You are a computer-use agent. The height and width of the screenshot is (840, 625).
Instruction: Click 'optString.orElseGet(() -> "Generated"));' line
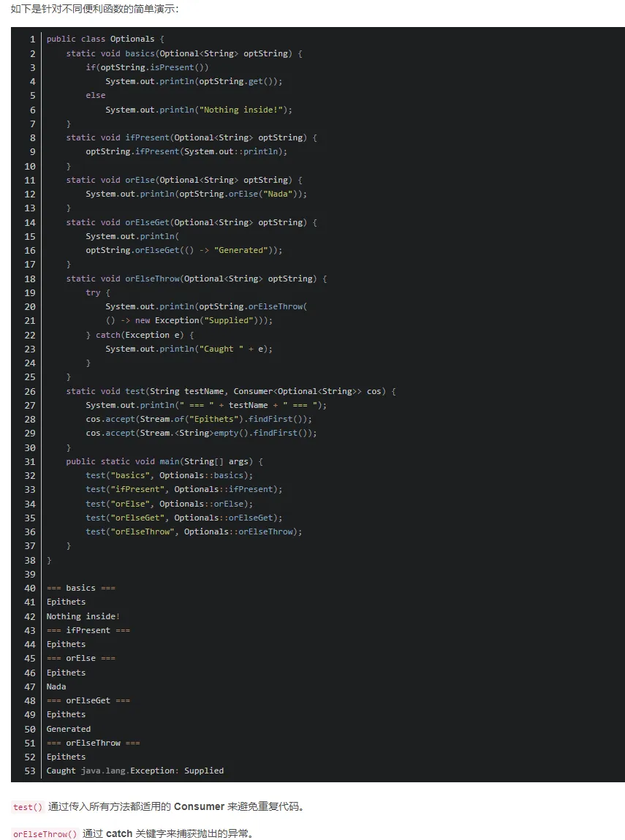click(183, 250)
